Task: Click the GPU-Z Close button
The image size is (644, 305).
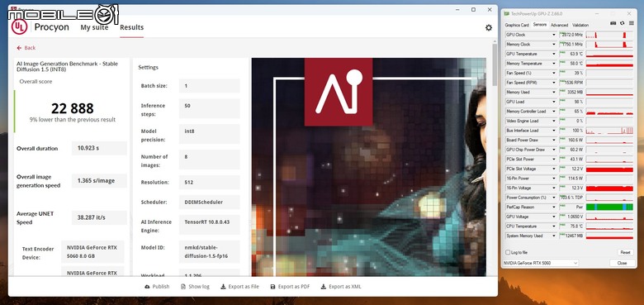Action: tap(622, 263)
